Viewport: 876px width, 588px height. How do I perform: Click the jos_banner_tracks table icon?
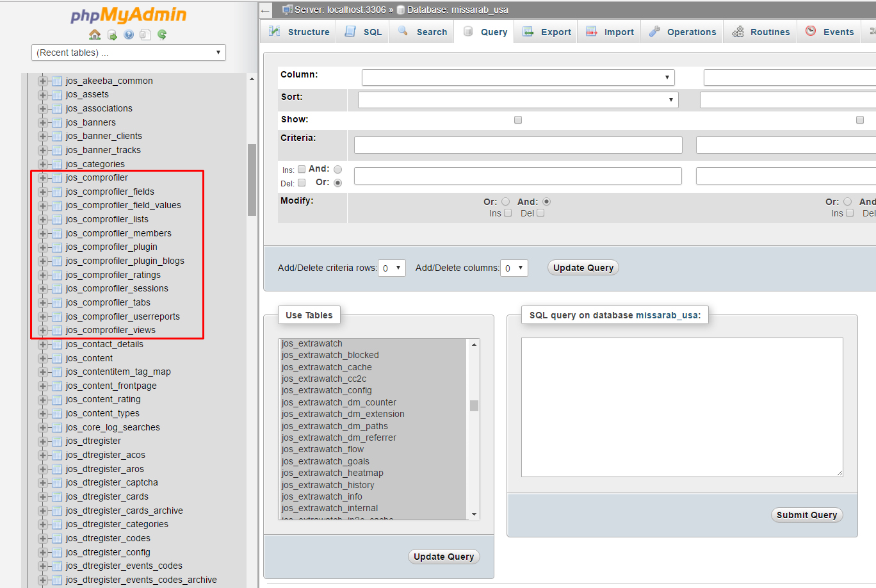57,151
